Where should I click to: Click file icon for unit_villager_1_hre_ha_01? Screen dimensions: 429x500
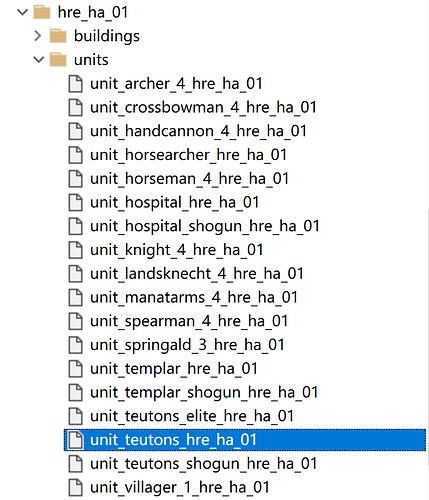[x=76, y=488]
